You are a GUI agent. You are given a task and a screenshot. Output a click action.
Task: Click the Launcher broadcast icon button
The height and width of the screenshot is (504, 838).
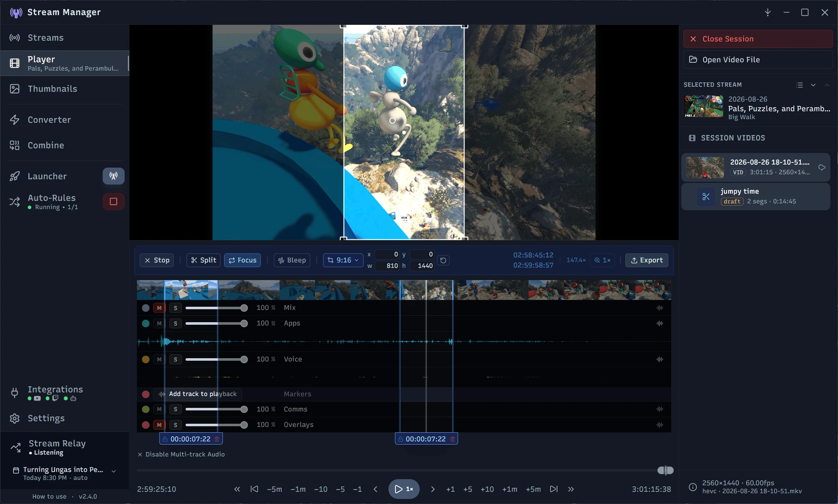113,176
